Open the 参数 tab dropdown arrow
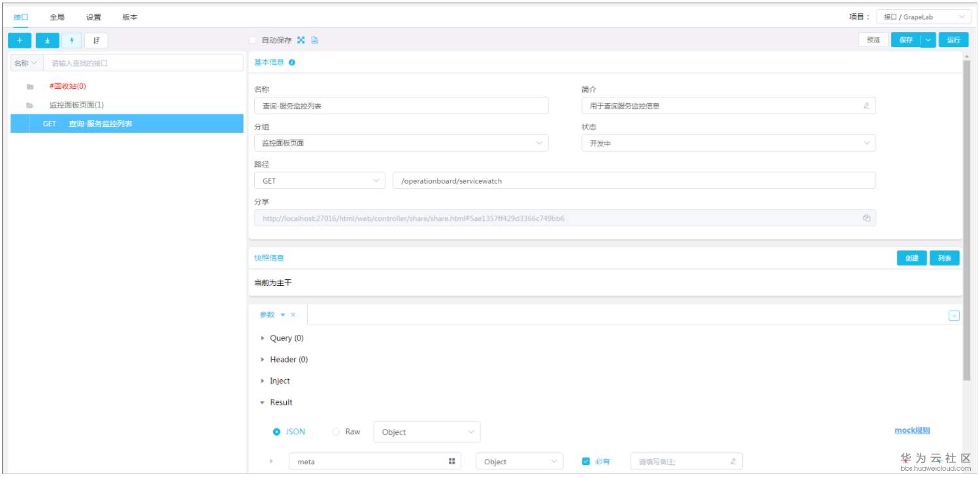 pyautogui.click(x=283, y=315)
